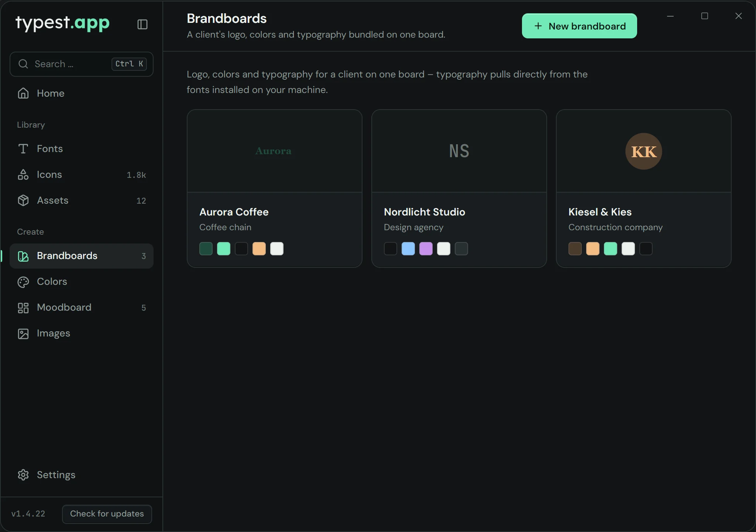Screen dimensions: 756x532
Task: Click the typest.app logo
Action: point(62,23)
